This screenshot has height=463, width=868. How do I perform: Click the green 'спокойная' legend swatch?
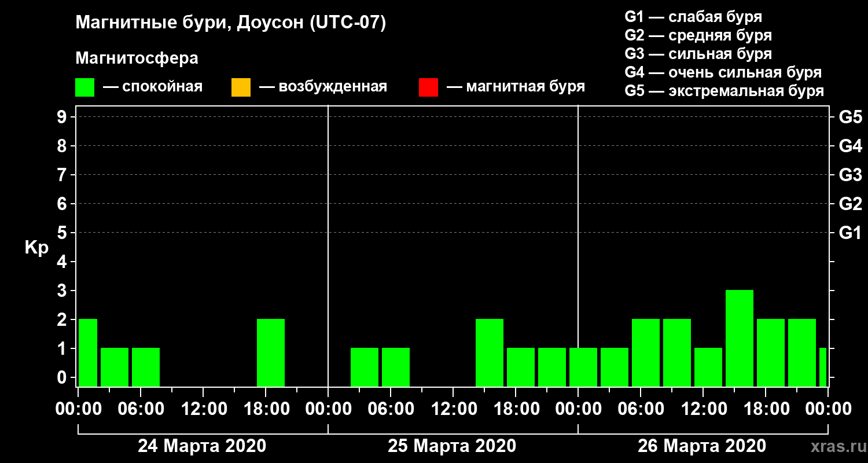pyautogui.click(x=85, y=87)
